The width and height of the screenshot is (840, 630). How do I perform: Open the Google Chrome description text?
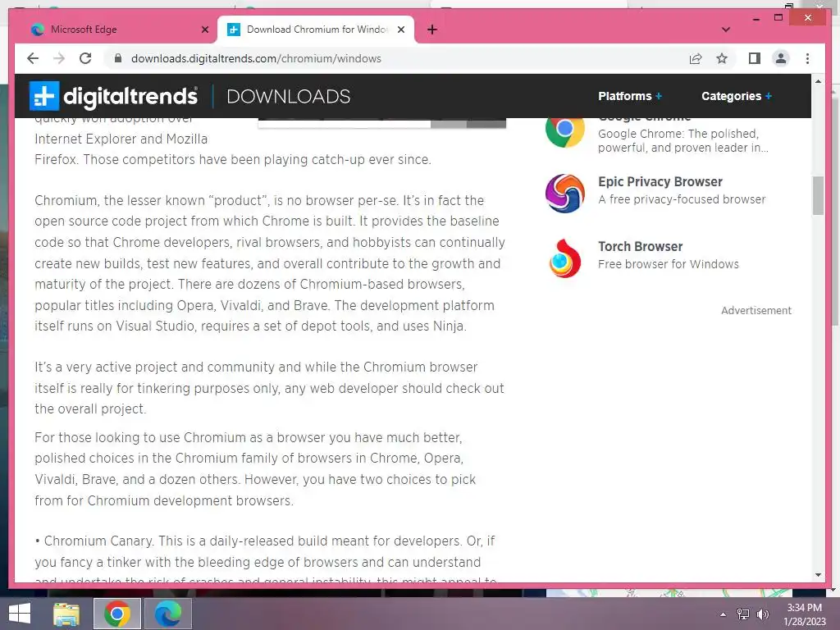pyautogui.click(x=683, y=140)
